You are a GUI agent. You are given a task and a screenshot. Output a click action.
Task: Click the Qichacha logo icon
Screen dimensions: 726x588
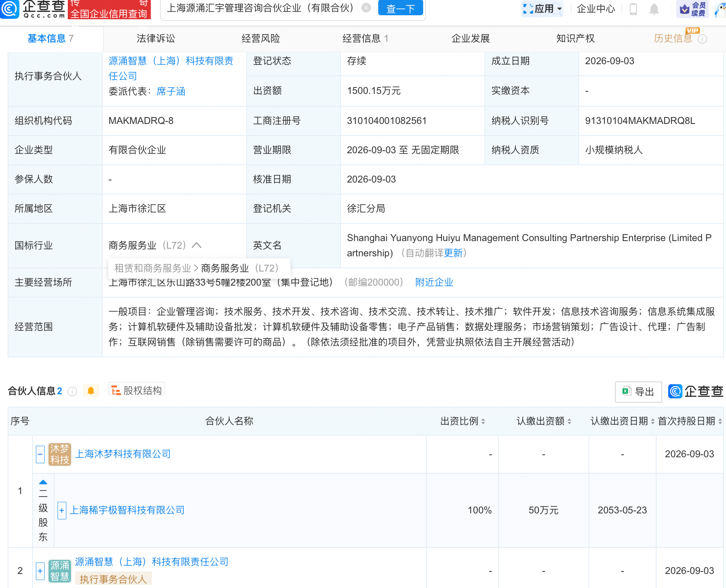click(9, 9)
